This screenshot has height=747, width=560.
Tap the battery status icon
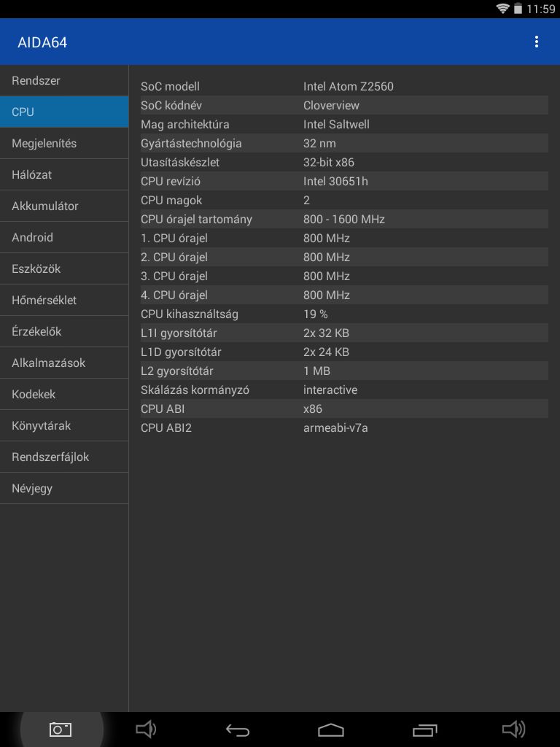[x=518, y=9]
